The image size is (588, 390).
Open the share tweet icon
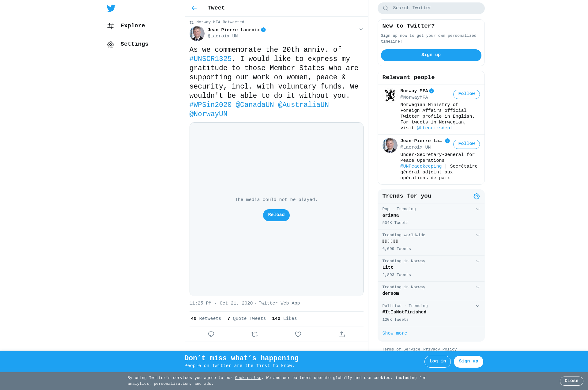[341, 334]
